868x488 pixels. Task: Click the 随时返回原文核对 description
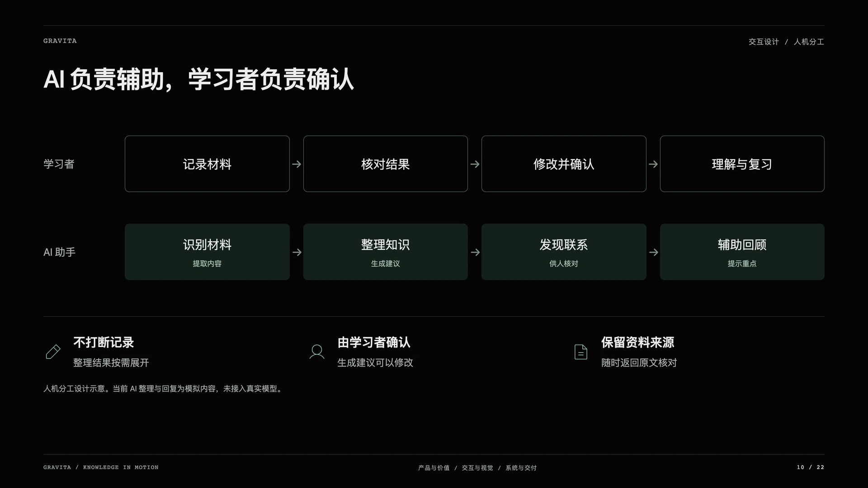[x=639, y=363]
